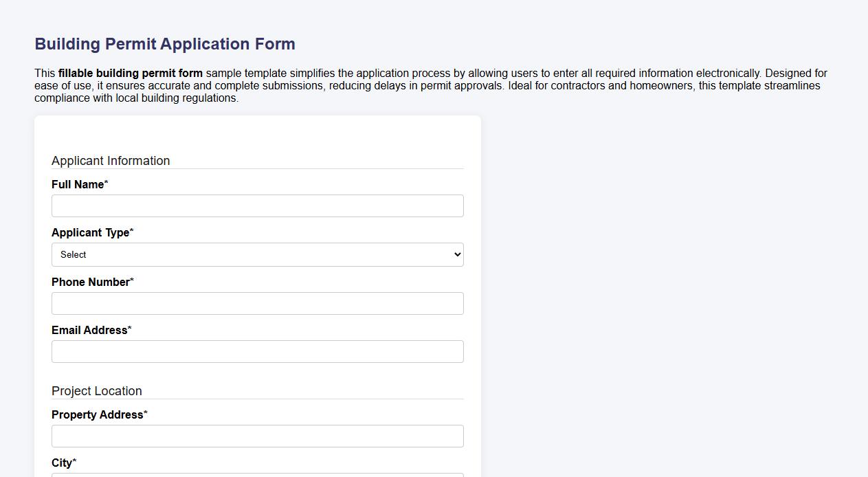Click the City field label
868x477 pixels.
point(61,463)
